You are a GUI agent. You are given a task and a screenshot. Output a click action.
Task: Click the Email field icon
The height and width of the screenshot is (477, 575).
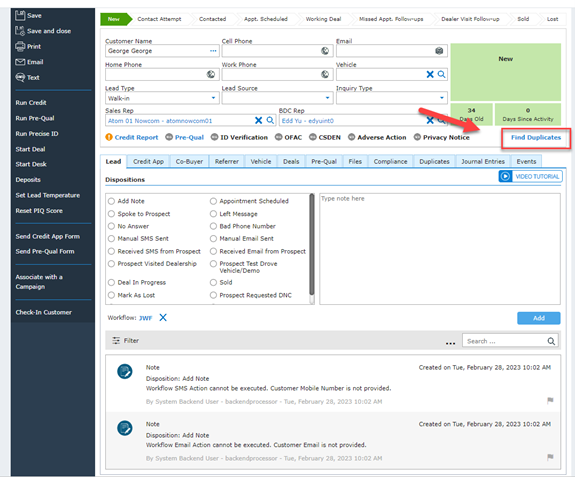click(439, 51)
